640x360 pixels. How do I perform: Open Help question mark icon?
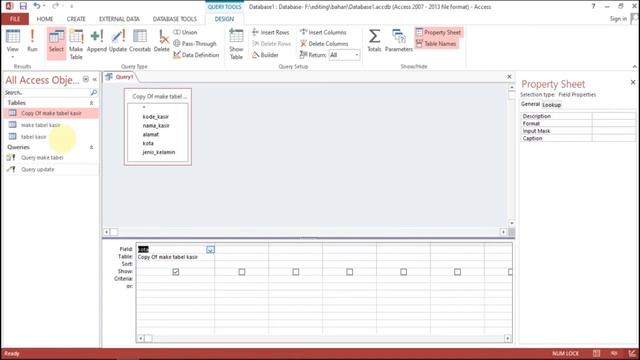[593, 6]
